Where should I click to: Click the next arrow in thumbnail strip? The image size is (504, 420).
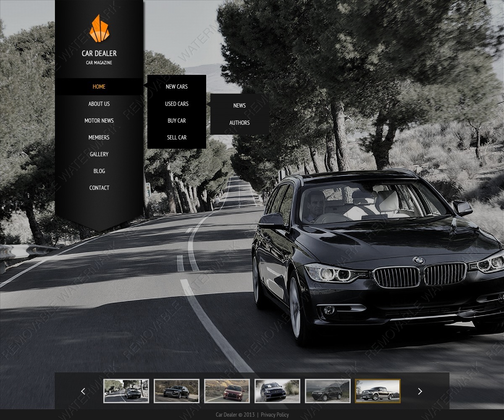(x=420, y=391)
